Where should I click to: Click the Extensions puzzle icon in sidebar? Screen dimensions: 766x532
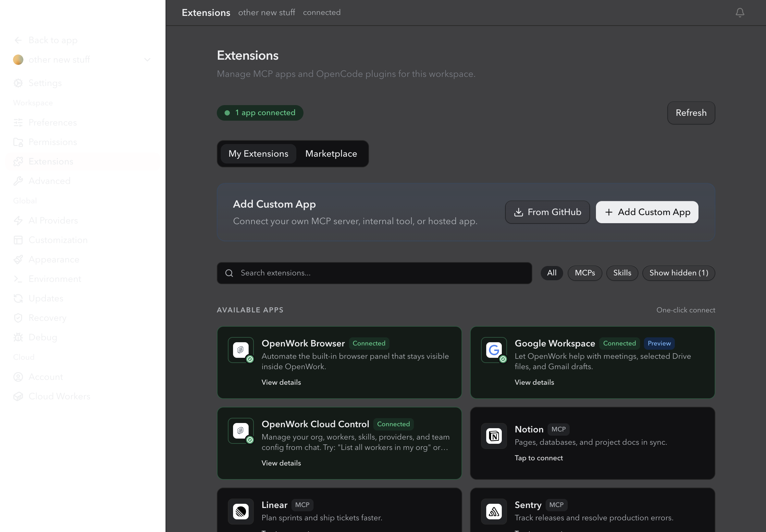(x=18, y=162)
